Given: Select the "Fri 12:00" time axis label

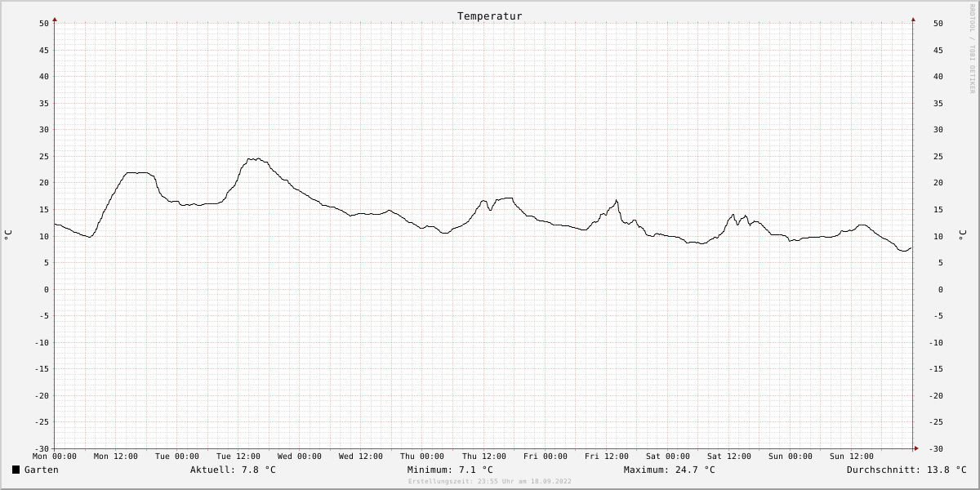Looking at the screenshot, I should [607, 457].
